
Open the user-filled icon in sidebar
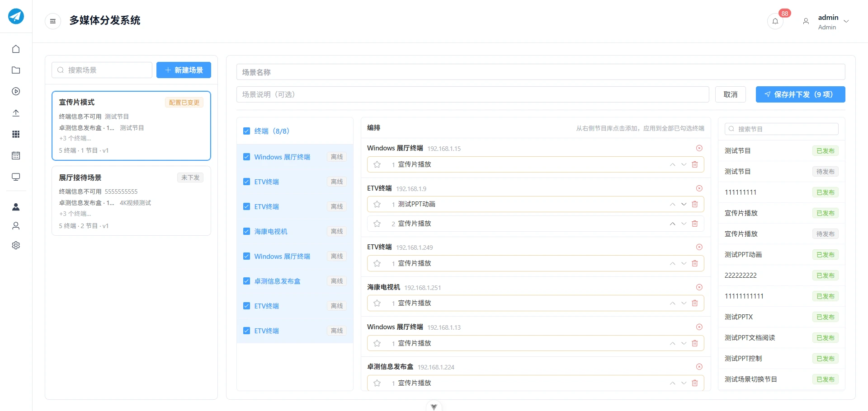coord(16,207)
